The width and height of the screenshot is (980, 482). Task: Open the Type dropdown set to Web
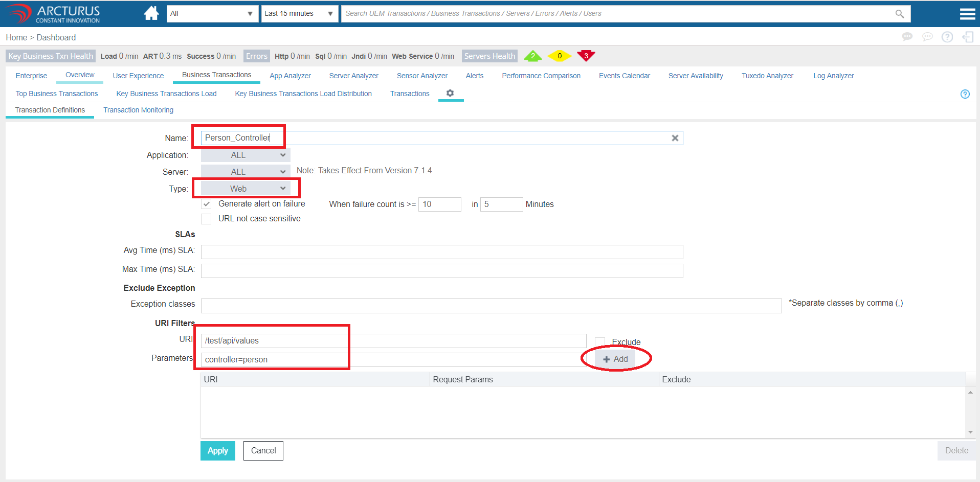(246, 189)
